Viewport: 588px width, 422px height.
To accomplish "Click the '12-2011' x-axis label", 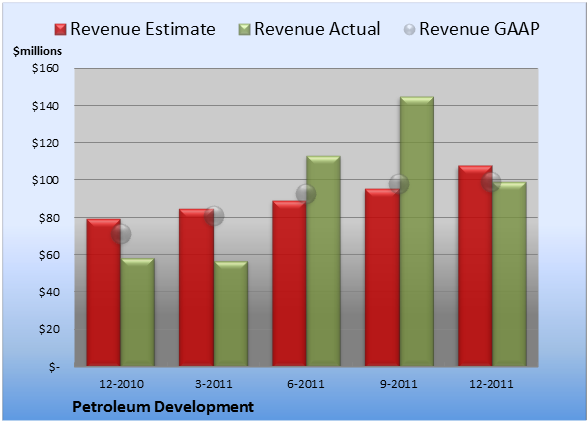I will (491, 384).
